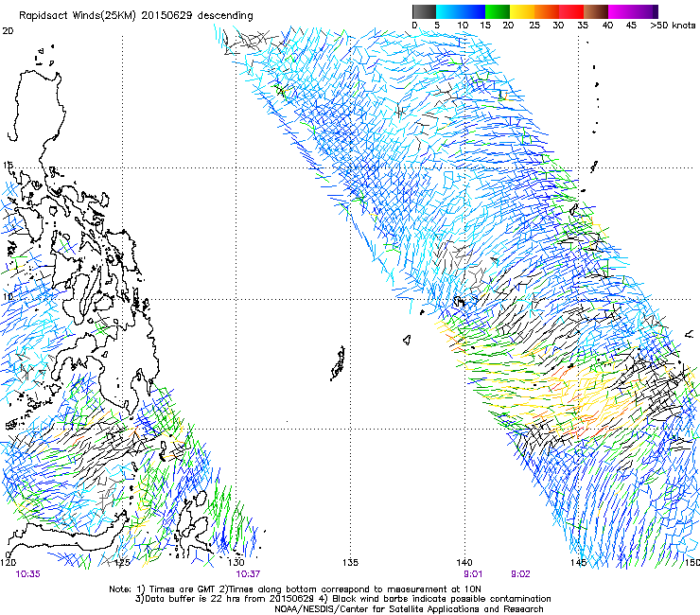Click the longitude label '140' on bottom axis
700x615 pixels.
tap(464, 562)
